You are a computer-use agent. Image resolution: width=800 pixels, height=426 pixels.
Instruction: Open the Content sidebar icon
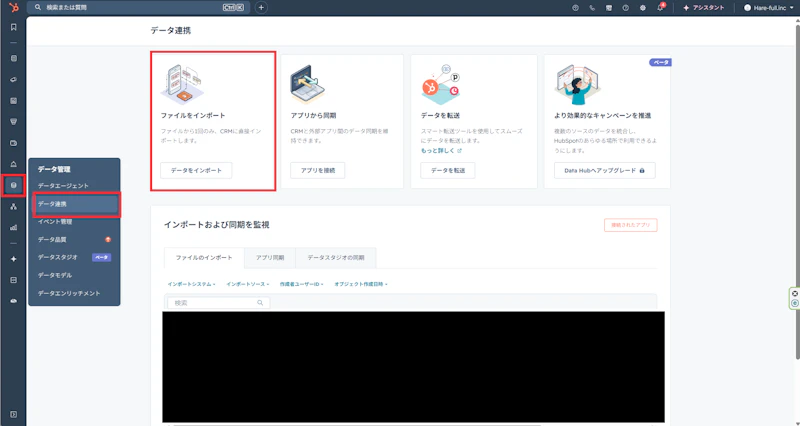click(x=14, y=101)
